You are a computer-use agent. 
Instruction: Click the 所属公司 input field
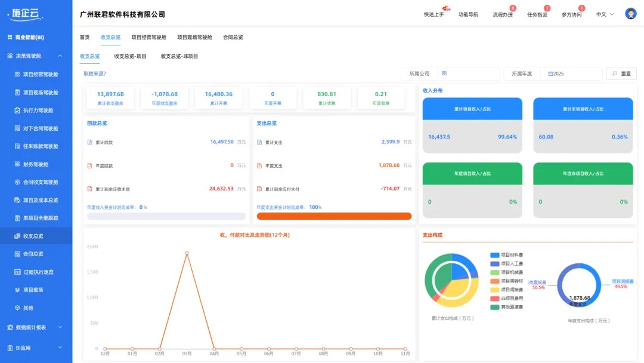(x=471, y=73)
